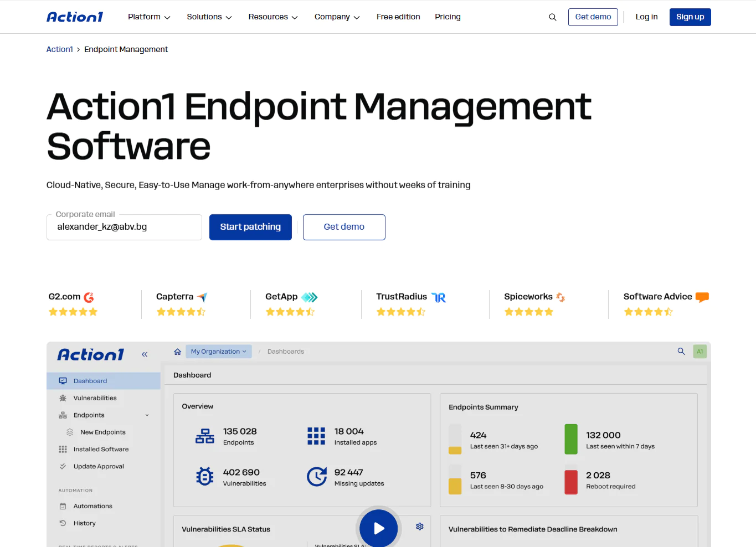Click the Vulnerabilities bug icon in sidebar
This screenshot has height=547, width=756.
(63, 398)
